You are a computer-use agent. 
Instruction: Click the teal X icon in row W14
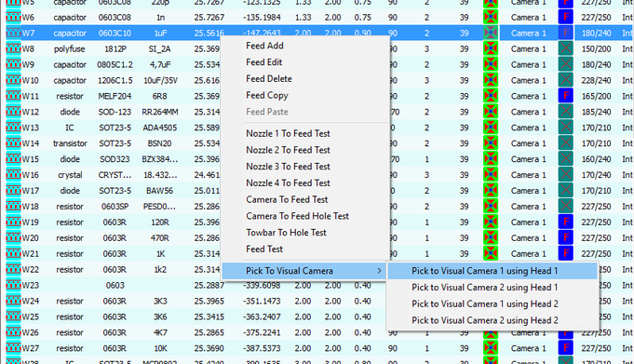(x=566, y=143)
